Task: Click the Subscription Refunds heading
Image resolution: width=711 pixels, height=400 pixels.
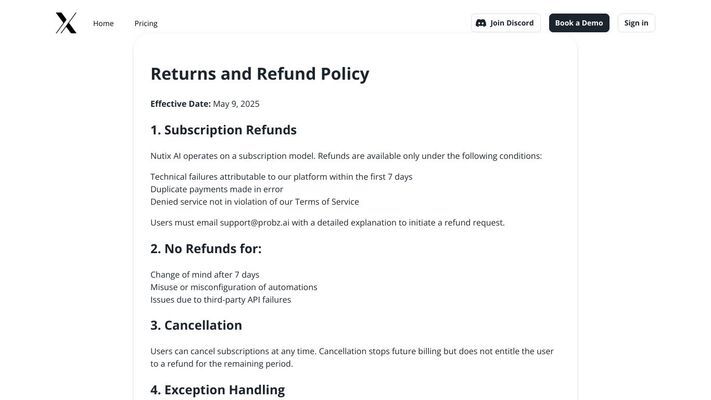Action: [223, 130]
